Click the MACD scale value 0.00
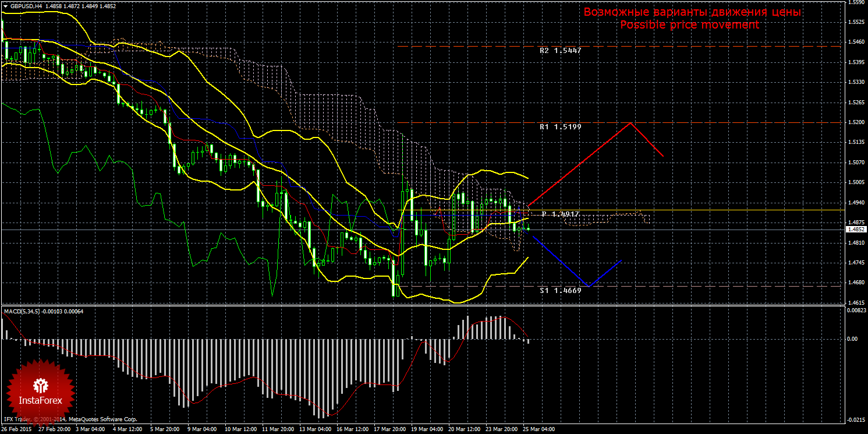Image resolution: width=868 pixels, height=434 pixels. tap(852, 338)
